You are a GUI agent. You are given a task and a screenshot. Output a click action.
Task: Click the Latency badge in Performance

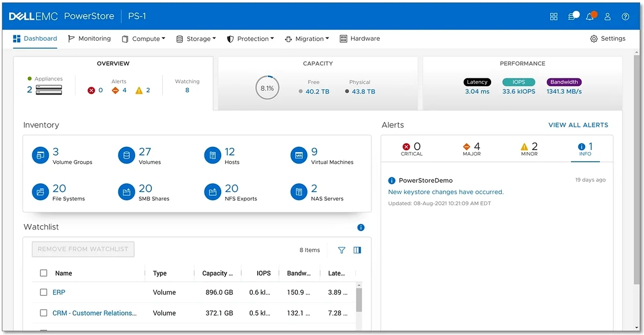(477, 82)
